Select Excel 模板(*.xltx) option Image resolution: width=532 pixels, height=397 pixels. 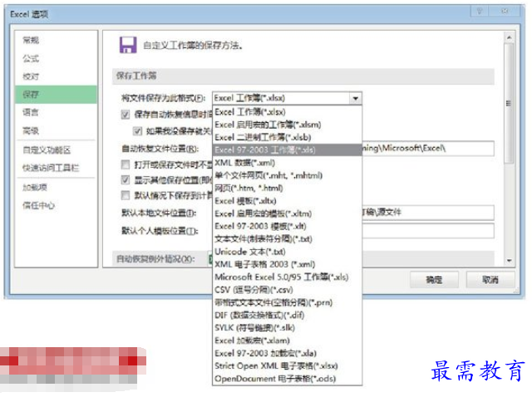point(287,201)
